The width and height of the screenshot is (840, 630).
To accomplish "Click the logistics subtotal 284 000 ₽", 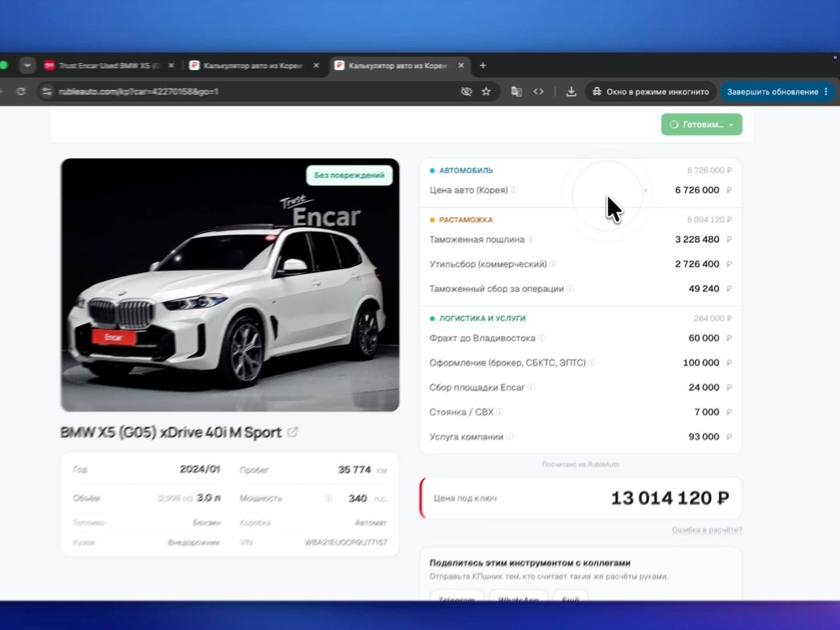I will [x=713, y=318].
